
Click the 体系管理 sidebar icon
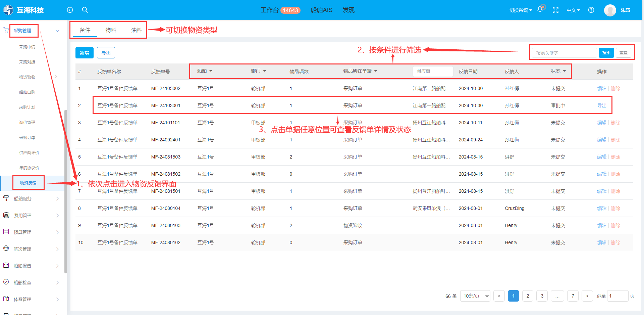pos(6,299)
